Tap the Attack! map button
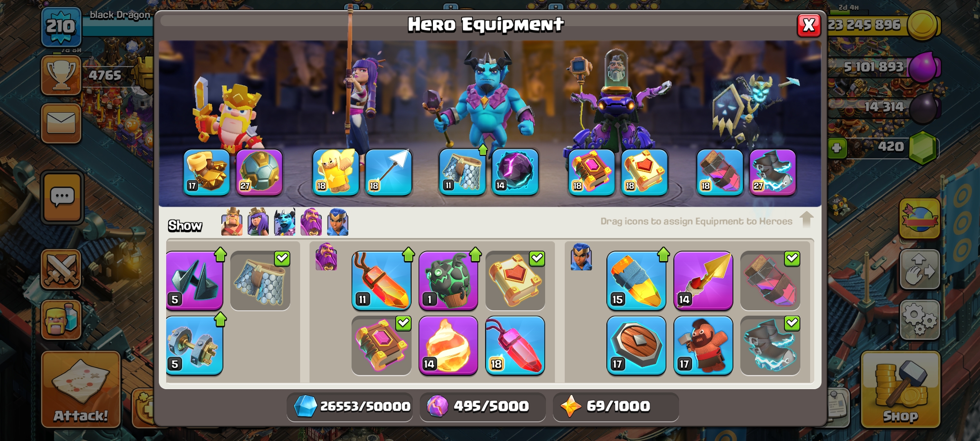The image size is (980, 441). (x=81, y=390)
